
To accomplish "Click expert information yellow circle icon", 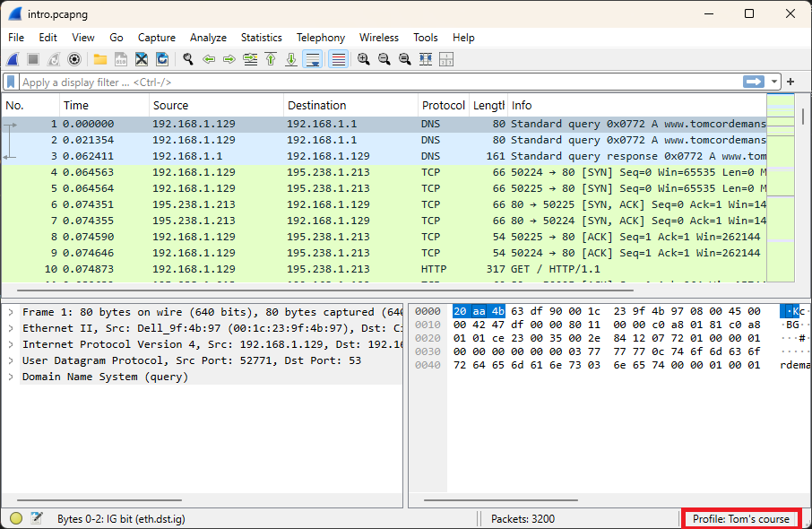I will 16,518.
